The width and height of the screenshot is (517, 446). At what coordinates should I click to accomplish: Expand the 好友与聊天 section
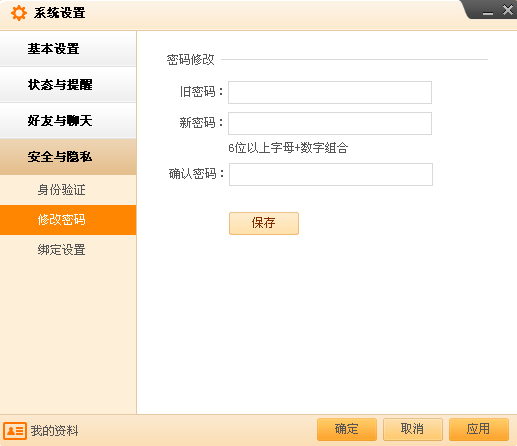[68, 121]
